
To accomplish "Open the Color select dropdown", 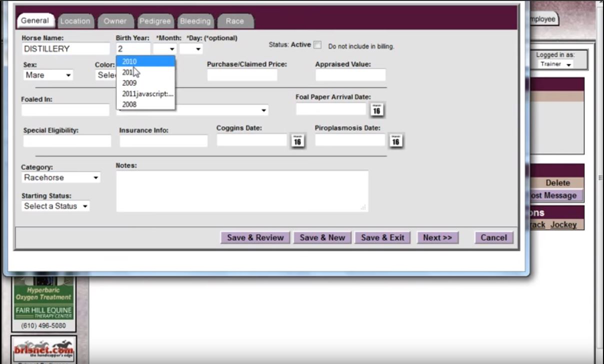I will [105, 75].
